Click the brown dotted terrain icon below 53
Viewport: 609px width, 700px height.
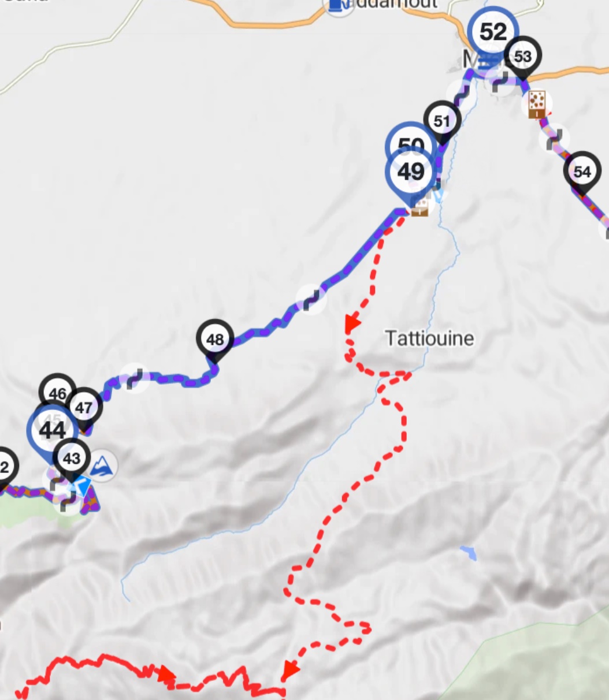click(x=536, y=105)
